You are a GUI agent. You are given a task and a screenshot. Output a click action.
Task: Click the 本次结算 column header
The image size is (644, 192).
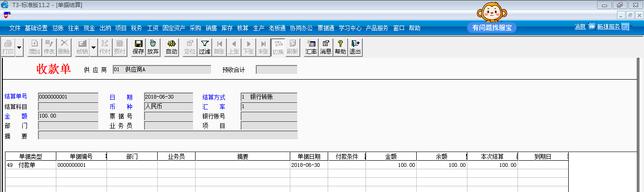coord(492,156)
